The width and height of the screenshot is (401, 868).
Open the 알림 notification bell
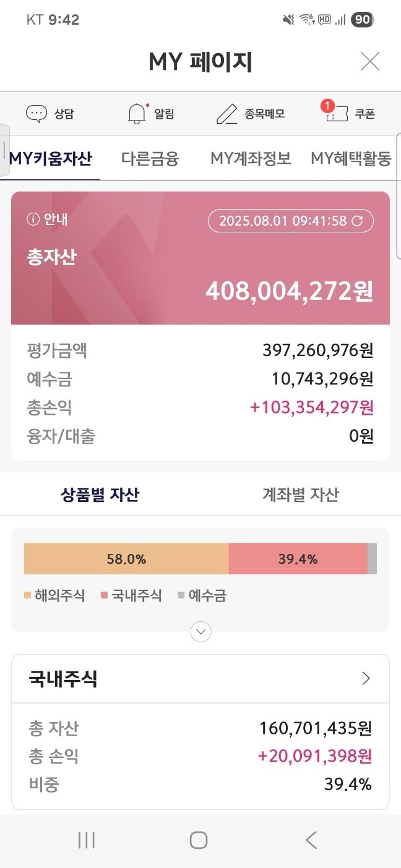135,113
